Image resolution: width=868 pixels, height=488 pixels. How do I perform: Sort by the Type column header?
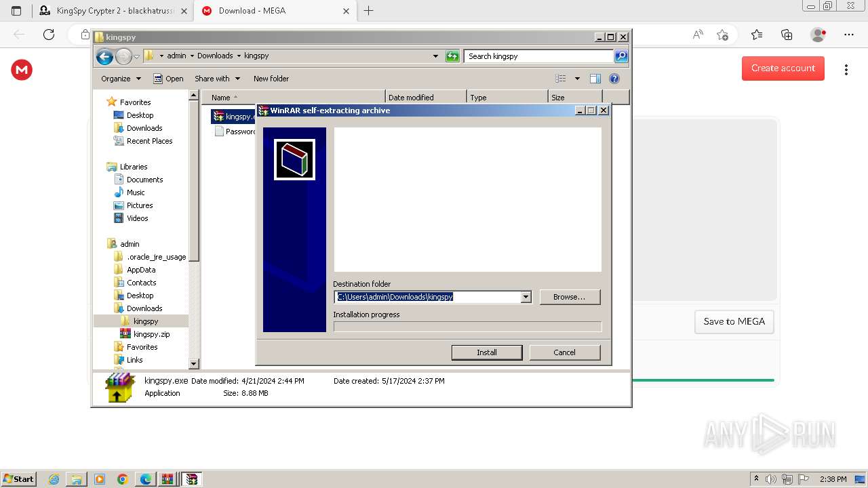pyautogui.click(x=507, y=98)
